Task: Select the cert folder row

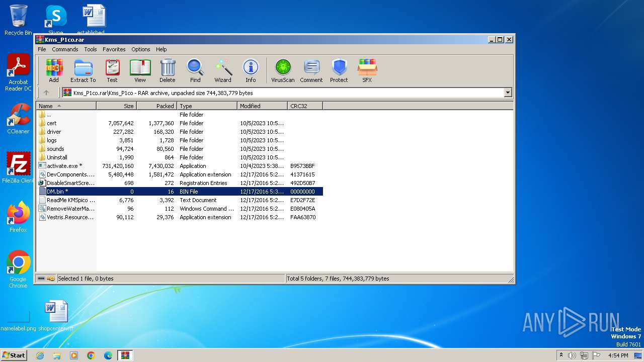Action: [180, 123]
